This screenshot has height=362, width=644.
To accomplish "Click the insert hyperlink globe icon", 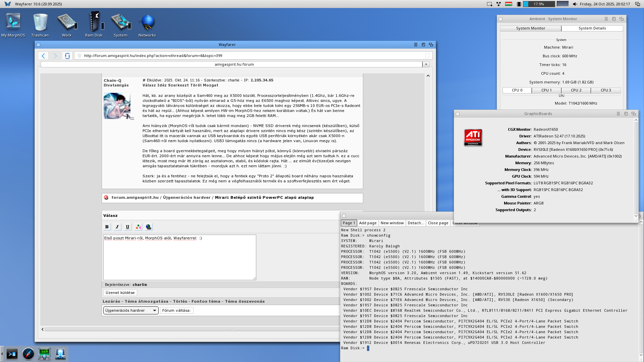I will [x=149, y=227].
